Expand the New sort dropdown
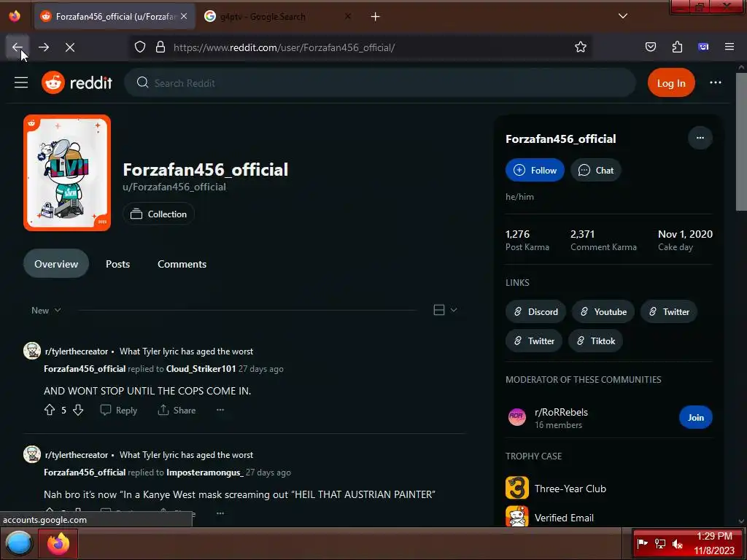 [x=46, y=311]
